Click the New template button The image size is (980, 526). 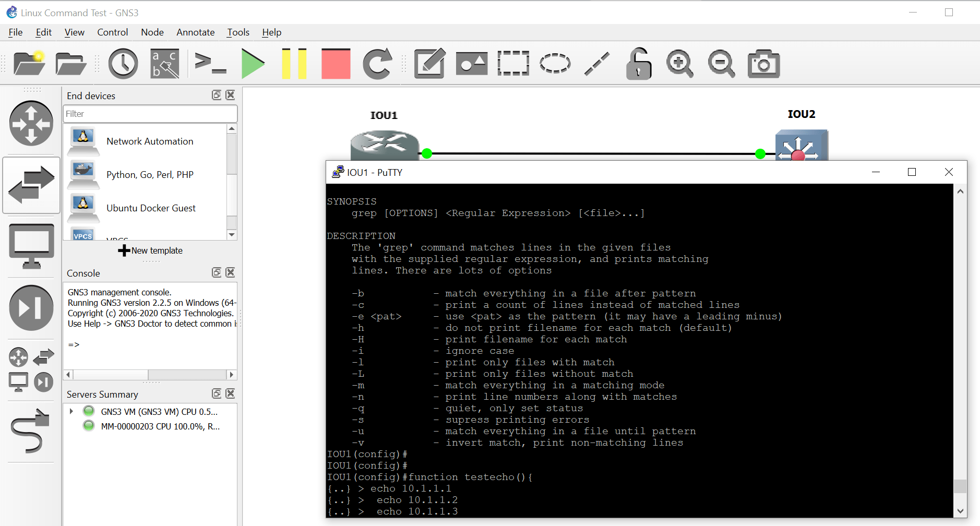[150, 250]
